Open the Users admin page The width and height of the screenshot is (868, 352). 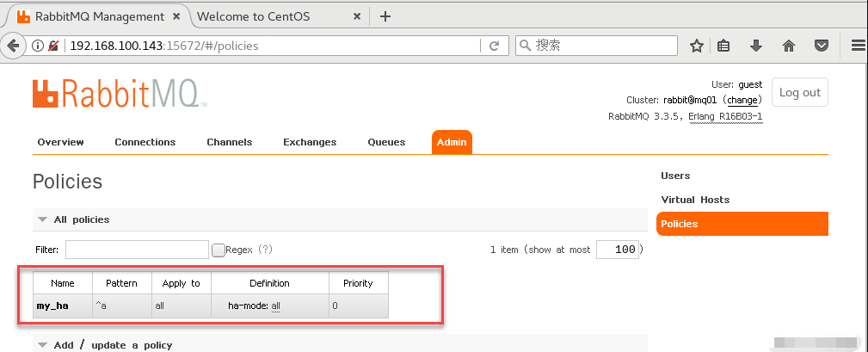[675, 176]
